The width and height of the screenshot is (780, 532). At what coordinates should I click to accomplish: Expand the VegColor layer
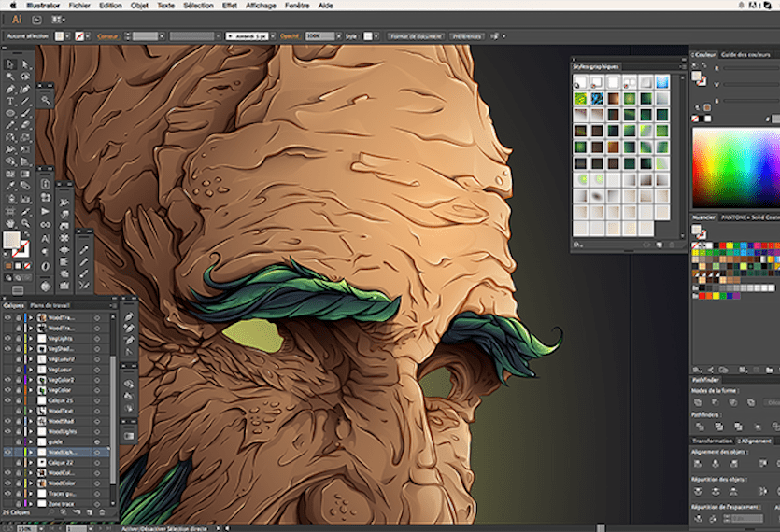tap(31, 390)
